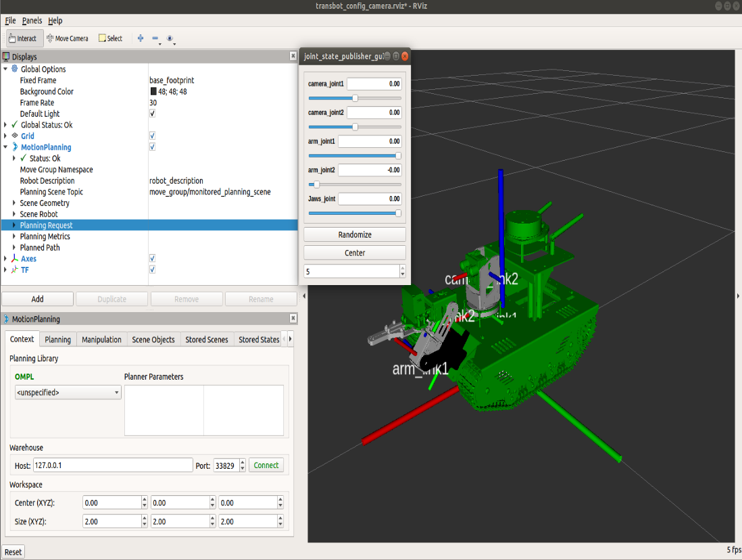The width and height of the screenshot is (742, 560).
Task: Uncheck the Default Light checkbox
Action: 152,113
